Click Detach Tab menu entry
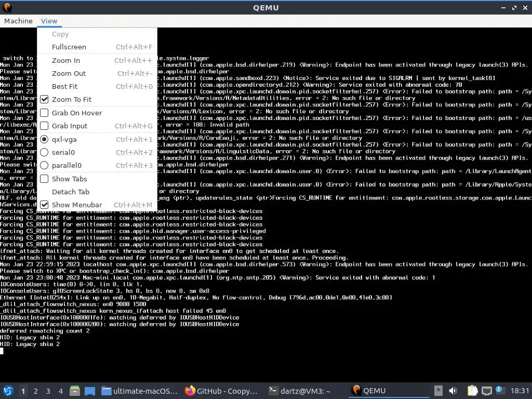532x399 pixels. point(97,192)
